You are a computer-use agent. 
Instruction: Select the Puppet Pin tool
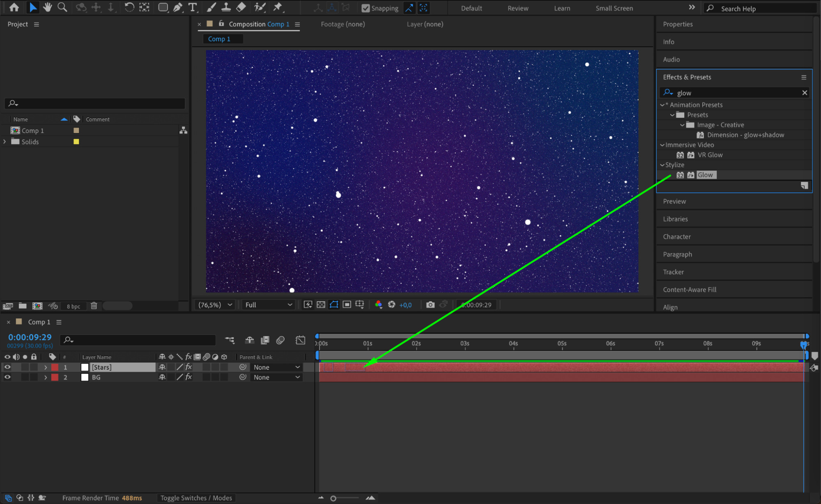coord(278,7)
